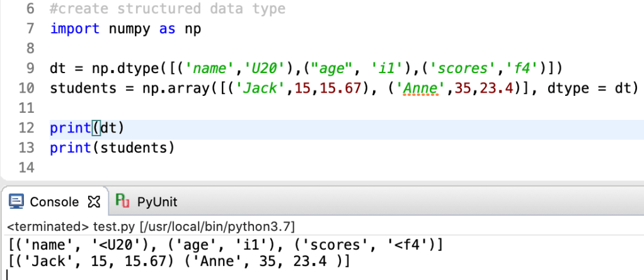Click the terminated test.py console label
The height and width of the screenshot is (280, 644).
click(x=150, y=226)
